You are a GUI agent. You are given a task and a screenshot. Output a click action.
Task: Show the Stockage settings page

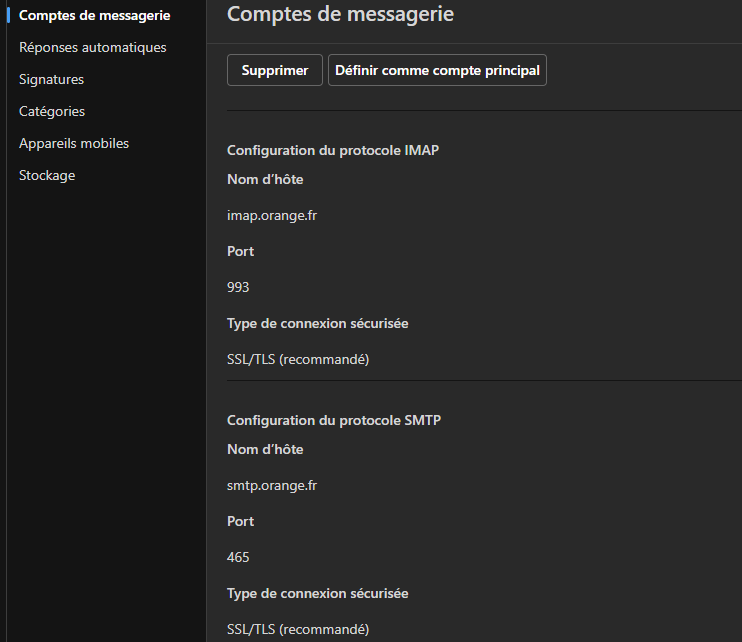[x=47, y=175]
